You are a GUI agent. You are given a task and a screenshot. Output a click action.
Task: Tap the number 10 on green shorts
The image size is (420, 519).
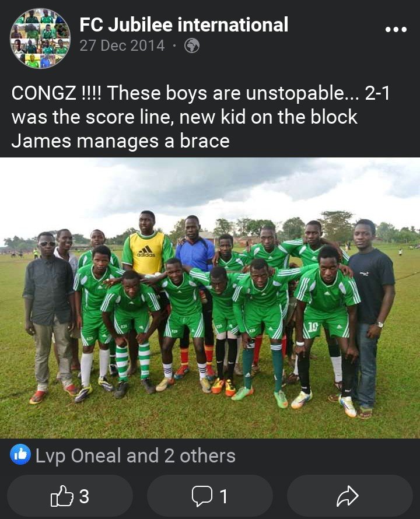313,327
